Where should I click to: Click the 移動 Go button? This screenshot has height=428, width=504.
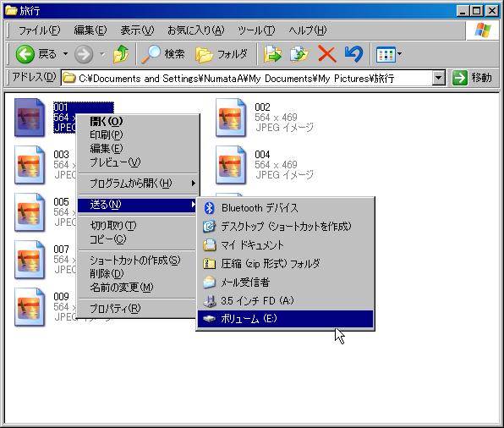tap(472, 78)
